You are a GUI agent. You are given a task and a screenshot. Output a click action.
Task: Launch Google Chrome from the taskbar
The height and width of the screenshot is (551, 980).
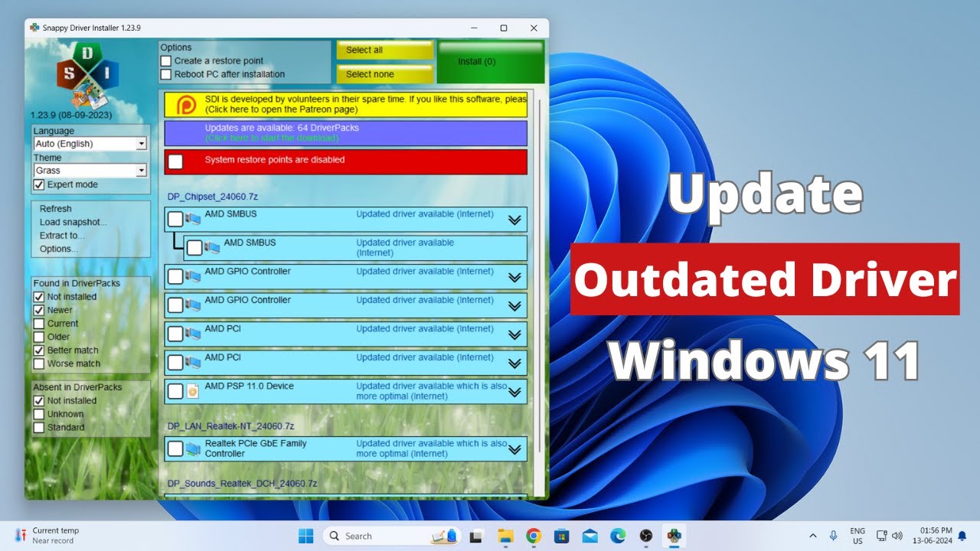tap(534, 536)
